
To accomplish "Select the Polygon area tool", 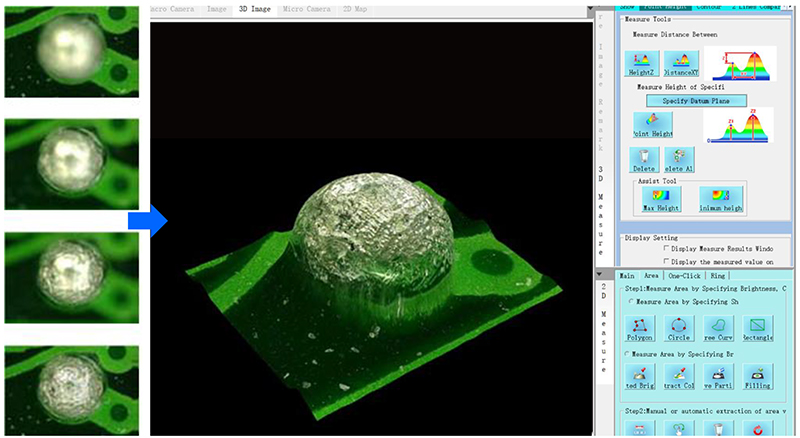I will 639,328.
